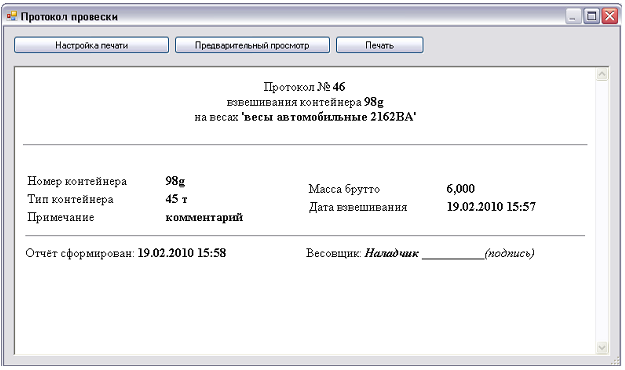The image size is (625, 370).
Task: Click report timestamp '19.02.2010 15:58'
Action: pos(182,253)
